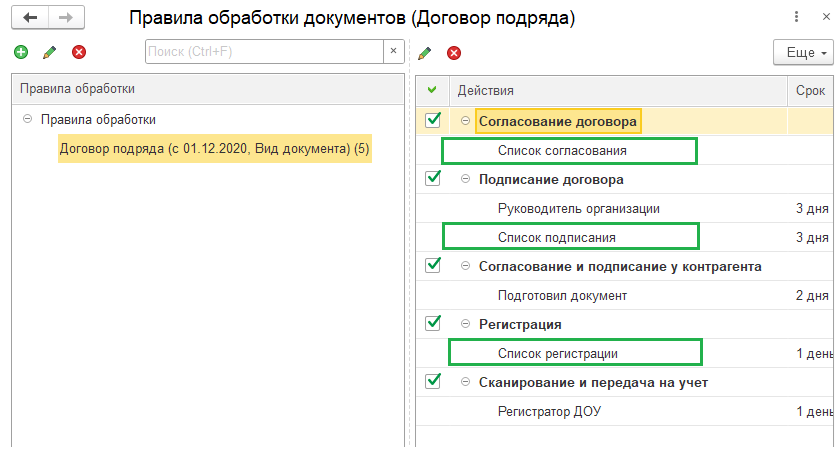Collapse the Сканирование и передача на учет group
The image size is (838, 452).
(x=466, y=382)
